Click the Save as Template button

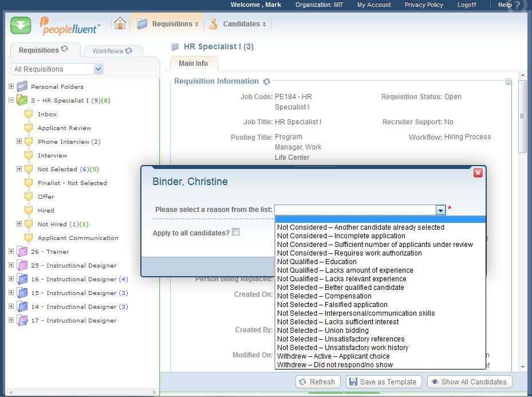click(384, 382)
